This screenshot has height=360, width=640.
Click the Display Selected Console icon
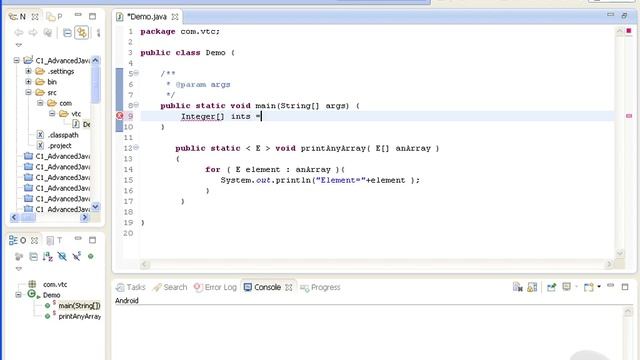567,287
